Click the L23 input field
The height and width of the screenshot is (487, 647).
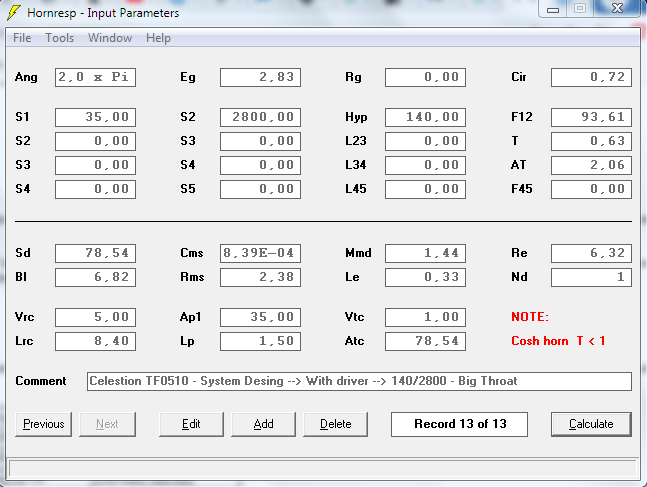(425, 141)
